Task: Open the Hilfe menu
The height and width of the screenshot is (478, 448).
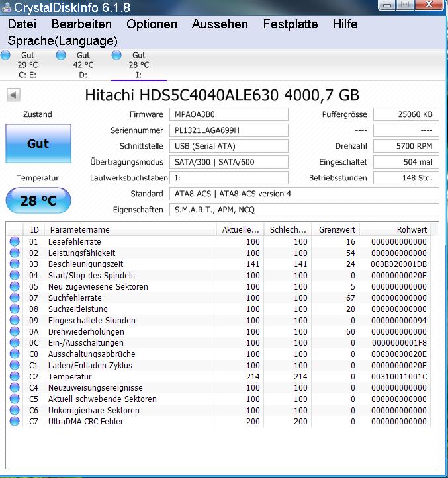Action: pos(345,24)
